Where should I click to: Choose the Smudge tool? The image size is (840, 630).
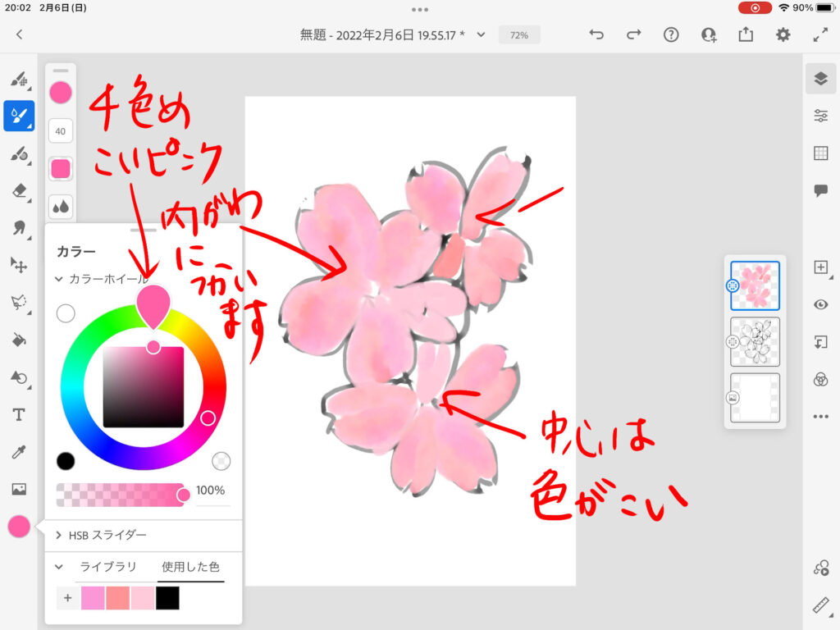[18, 227]
